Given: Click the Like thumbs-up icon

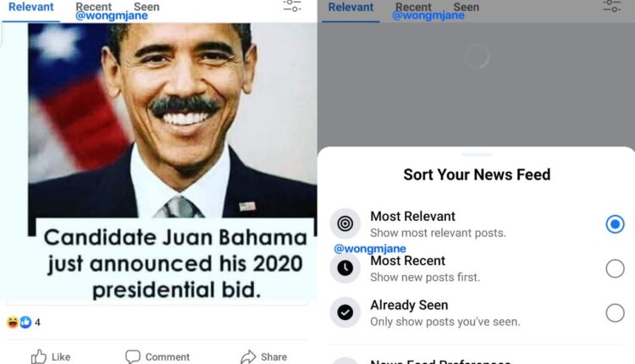Looking at the screenshot, I should click(x=39, y=356).
